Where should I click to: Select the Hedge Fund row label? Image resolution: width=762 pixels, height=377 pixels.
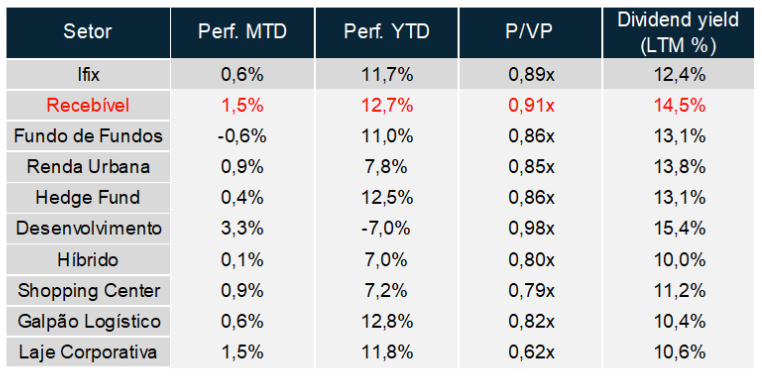tap(88, 197)
